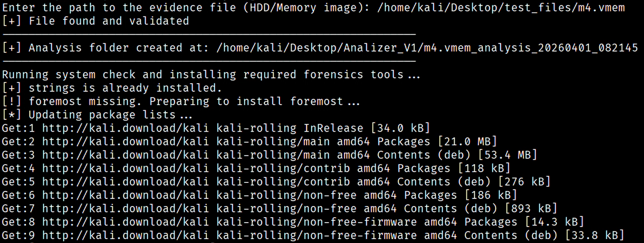The width and height of the screenshot is (644, 243).
Task: Click the "foremost missing" warning line
Action: point(181,101)
